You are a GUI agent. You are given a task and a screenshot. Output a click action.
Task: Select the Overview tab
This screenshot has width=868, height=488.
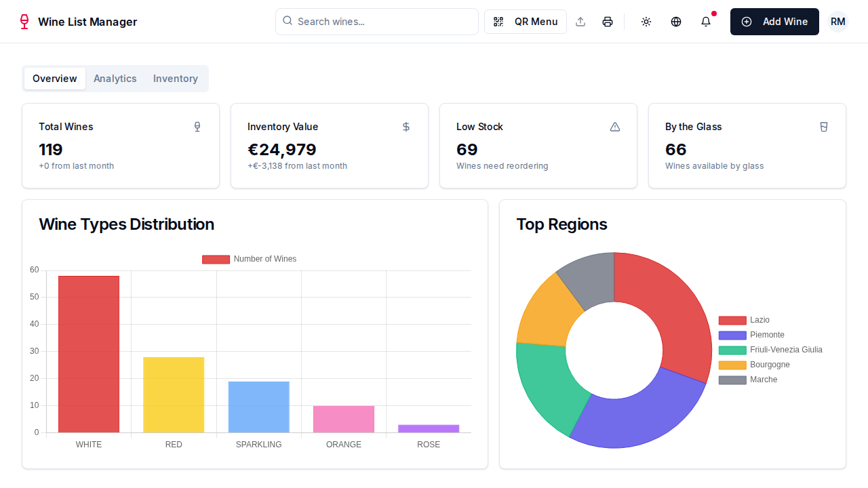pos(55,79)
